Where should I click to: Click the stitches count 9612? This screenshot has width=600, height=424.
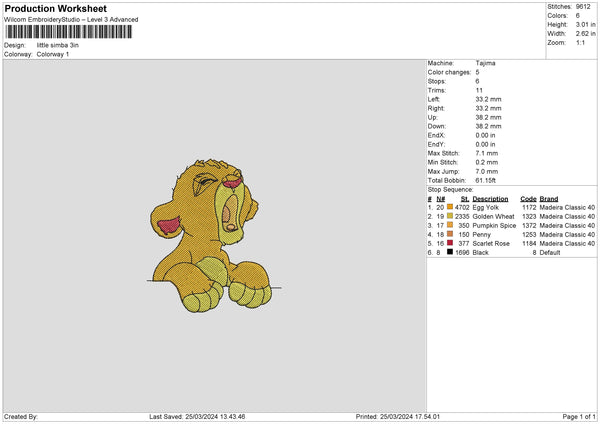pyautogui.click(x=583, y=7)
